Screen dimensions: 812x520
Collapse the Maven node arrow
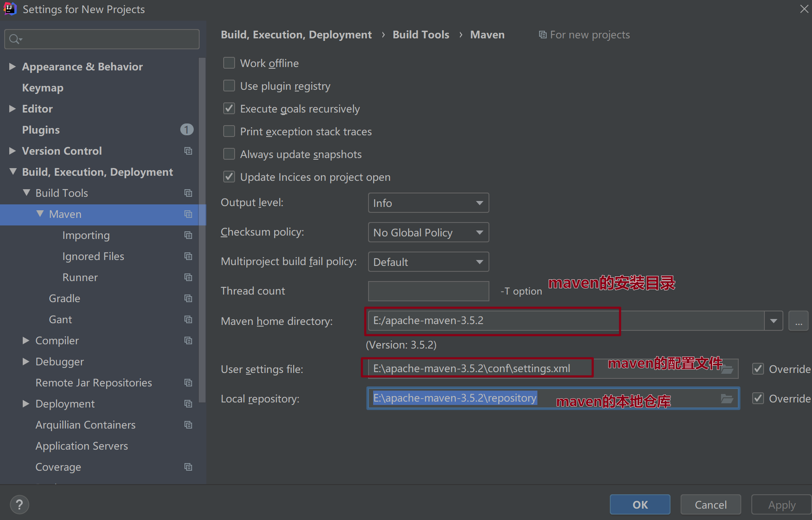click(x=40, y=214)
